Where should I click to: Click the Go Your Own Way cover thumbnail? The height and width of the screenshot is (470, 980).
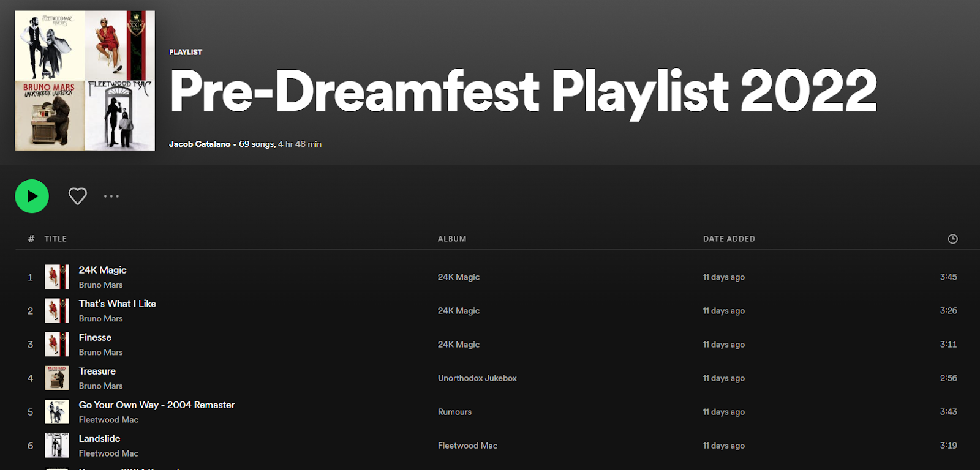57,411
